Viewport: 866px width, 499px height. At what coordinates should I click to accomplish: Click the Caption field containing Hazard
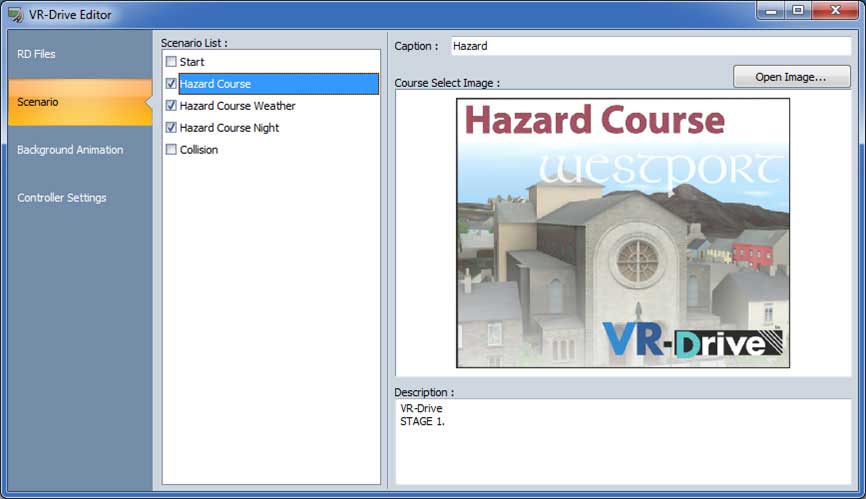pyautogui.click(x=651, y=46)
